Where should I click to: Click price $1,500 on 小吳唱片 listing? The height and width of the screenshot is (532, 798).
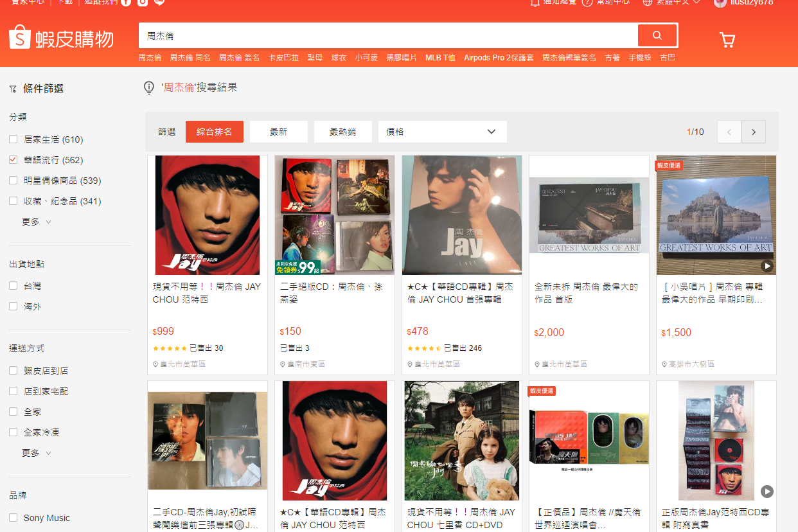point(677,333)
